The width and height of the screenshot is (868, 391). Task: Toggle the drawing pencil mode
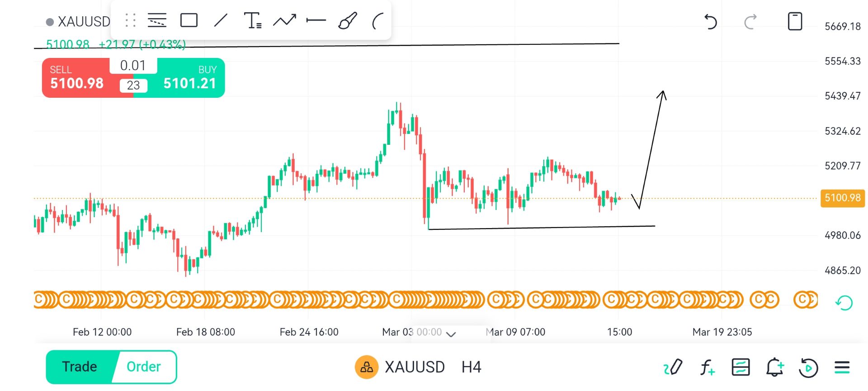tap(673, 367)
